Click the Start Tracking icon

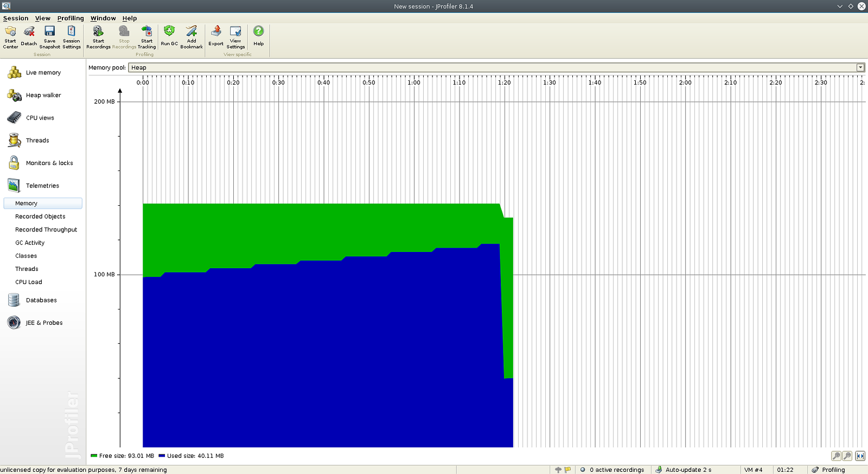click(x=146, y=36)
